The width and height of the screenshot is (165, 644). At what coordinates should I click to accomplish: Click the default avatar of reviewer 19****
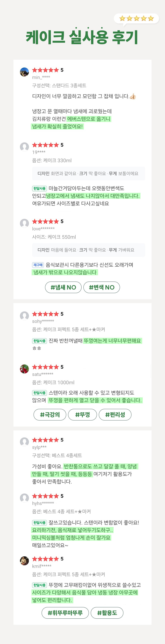(x=24, y=147)
